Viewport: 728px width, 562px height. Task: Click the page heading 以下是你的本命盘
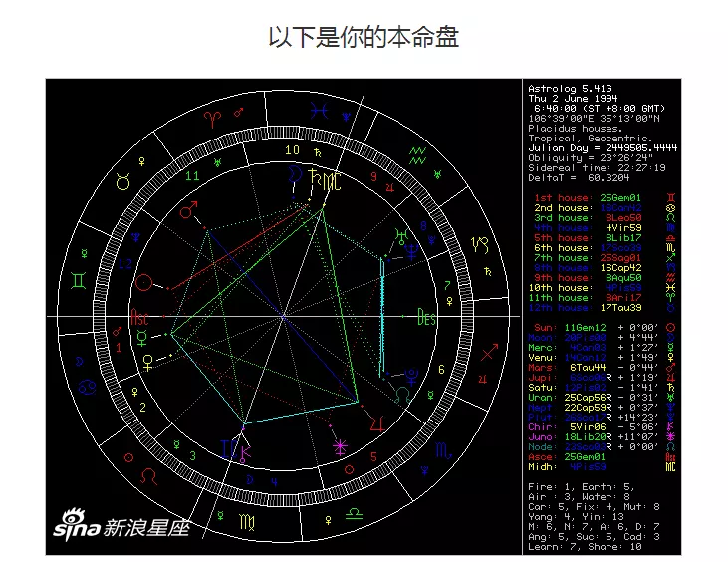[x=364, y=37]
